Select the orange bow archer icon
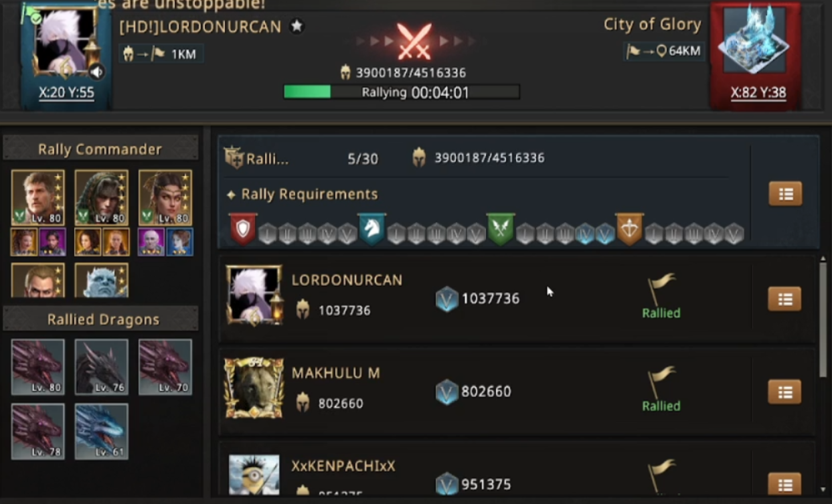The image size is (832, 504). [630, 229]
